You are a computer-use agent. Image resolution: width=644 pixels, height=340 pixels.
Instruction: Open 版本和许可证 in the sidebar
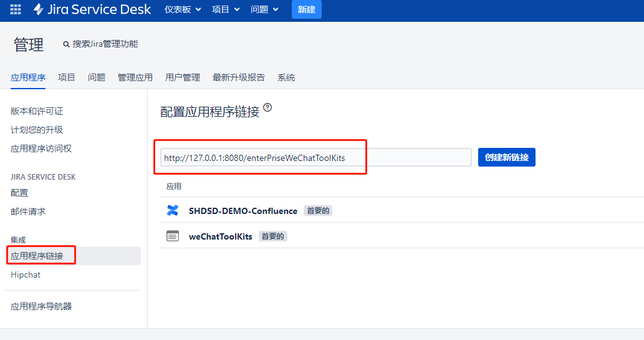click(37, 111)
